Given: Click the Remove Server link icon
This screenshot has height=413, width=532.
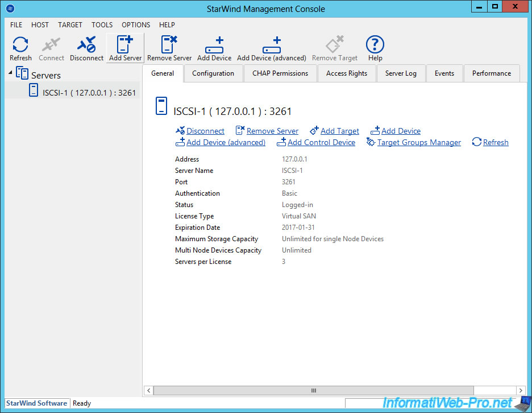Looking at the screenshot, I should [240, 130].
